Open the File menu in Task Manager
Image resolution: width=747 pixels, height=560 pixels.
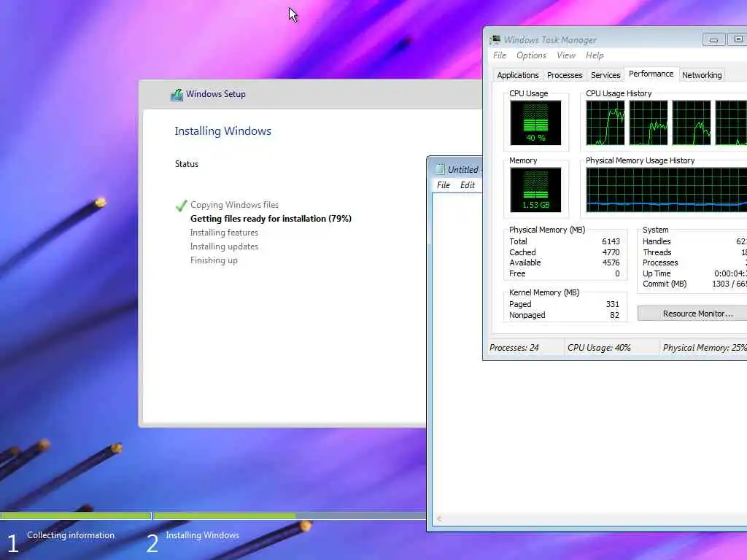[x=499, y=55]
